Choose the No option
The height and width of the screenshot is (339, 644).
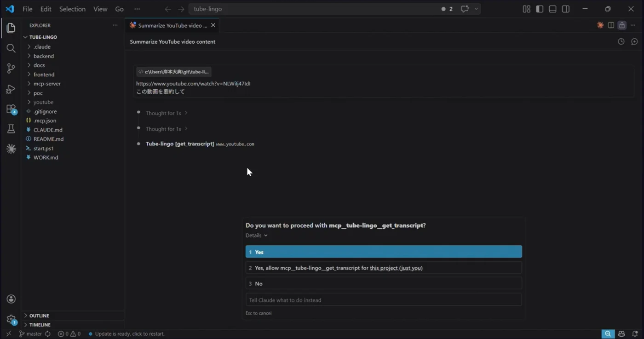384,283
